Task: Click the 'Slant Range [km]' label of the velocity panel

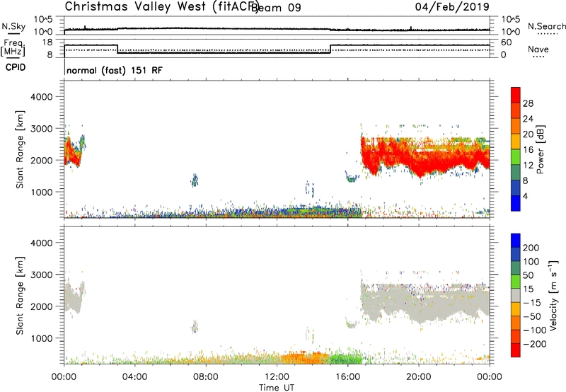Action: point(20,296)
